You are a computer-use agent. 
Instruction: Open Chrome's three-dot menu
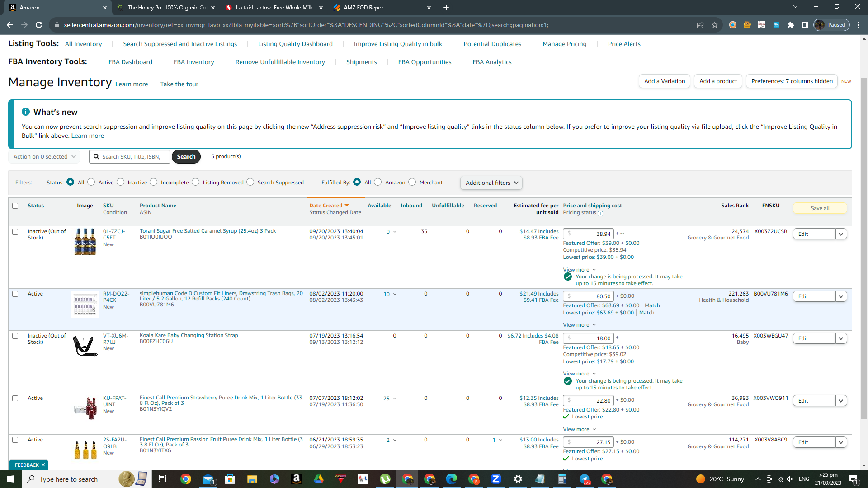pyautogui.click(x=859, y=25)
